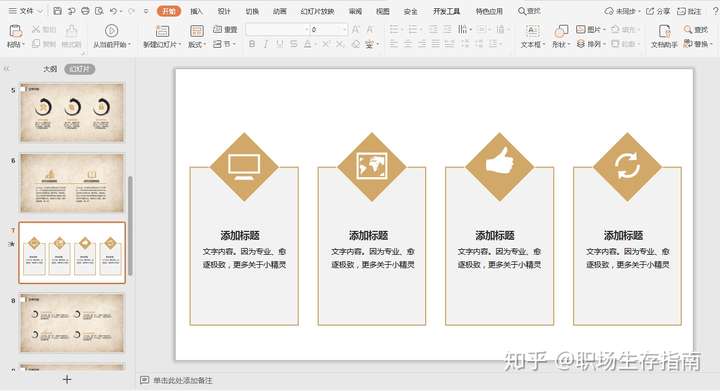Click the Find (查找) button in ribbon

point(696,29)
